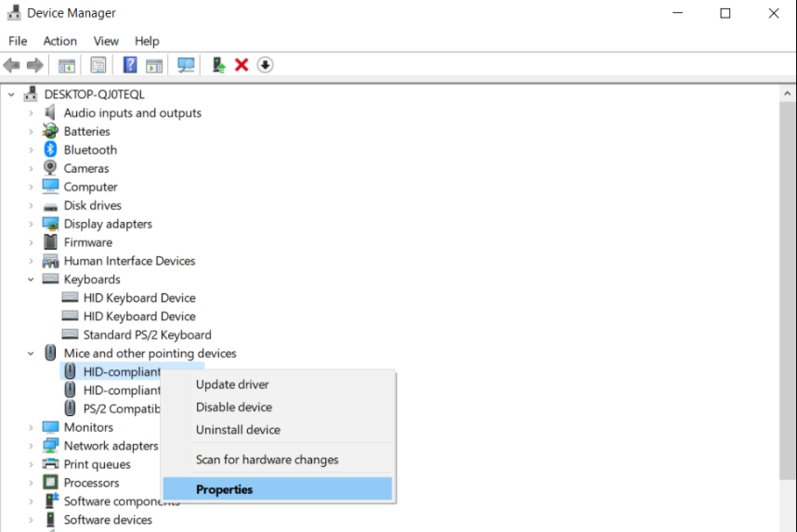The width and height of the screenshot is (797, 532).
Task: Expand the Audio inputs and outputs node
Action: click(31, 113)
